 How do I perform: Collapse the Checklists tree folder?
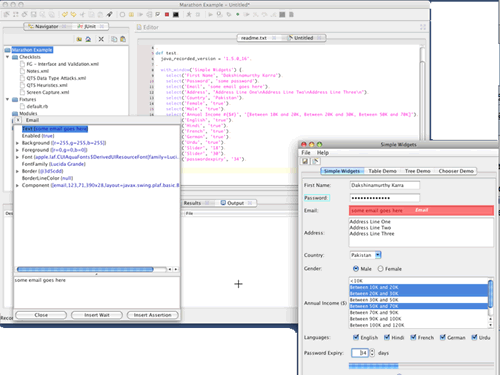(x=8, y=57)
